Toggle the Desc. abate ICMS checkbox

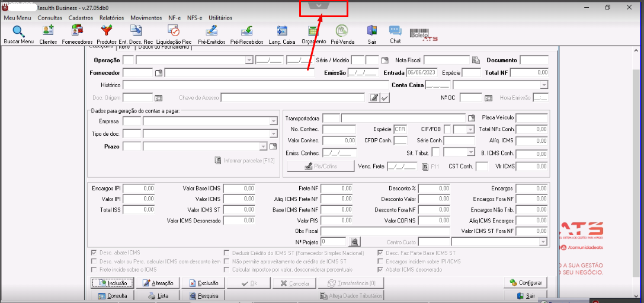(x=94, y=253)
